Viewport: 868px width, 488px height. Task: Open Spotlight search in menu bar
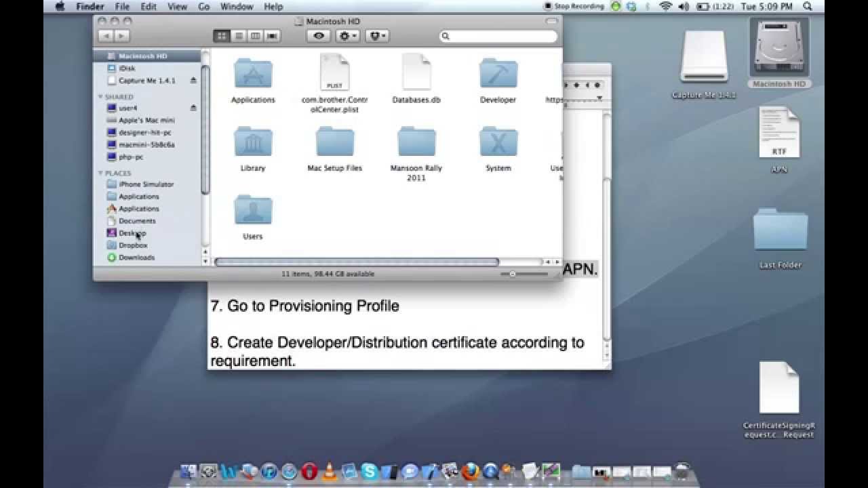tap(808, 6)
